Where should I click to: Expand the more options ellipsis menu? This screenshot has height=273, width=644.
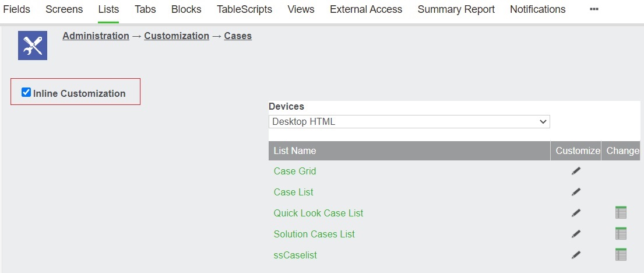click(x=593, y=9)
